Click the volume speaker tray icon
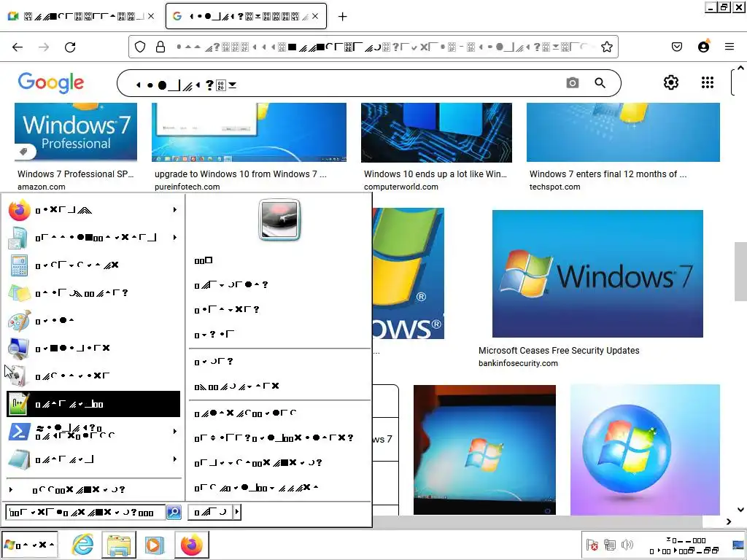Screen dimensions: 747x560 click(x=627, y=544)
